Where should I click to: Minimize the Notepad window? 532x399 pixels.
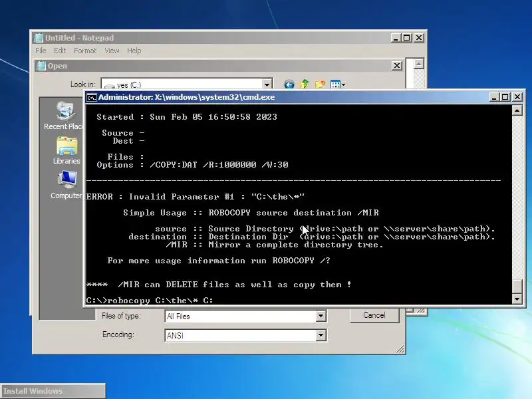[396, 38]
